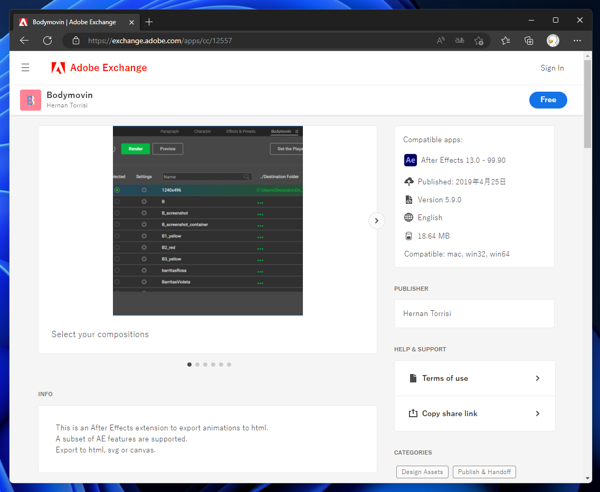Open the hamburger navigation menu
The height and width of the screenshot is (492, 600).
click(x=25, y=68)
